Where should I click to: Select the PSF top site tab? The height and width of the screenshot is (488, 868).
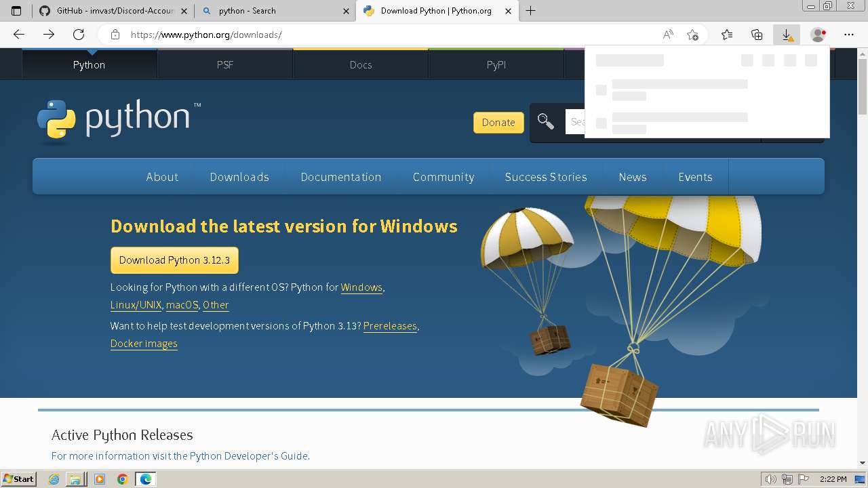[x=224, y=64]
